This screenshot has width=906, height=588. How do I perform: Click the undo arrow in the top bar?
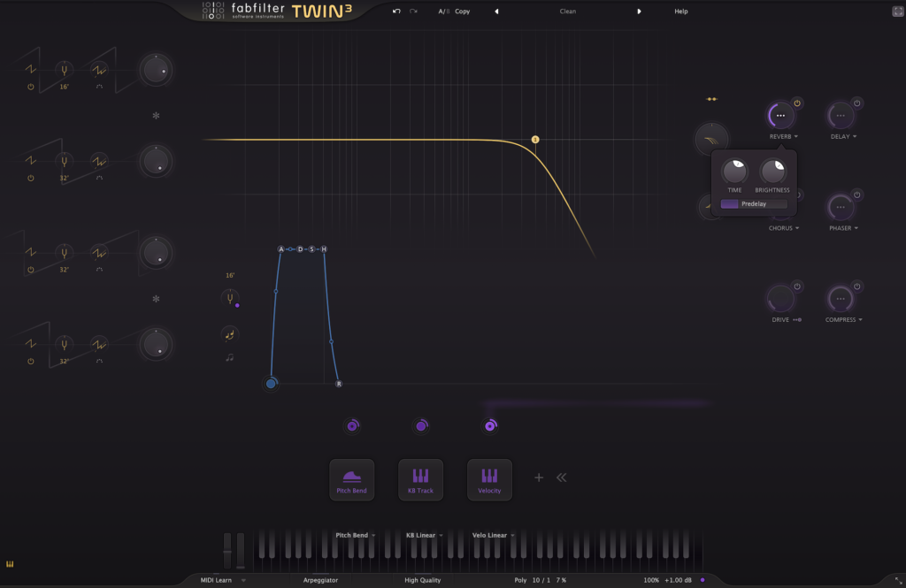click(397, 11)
